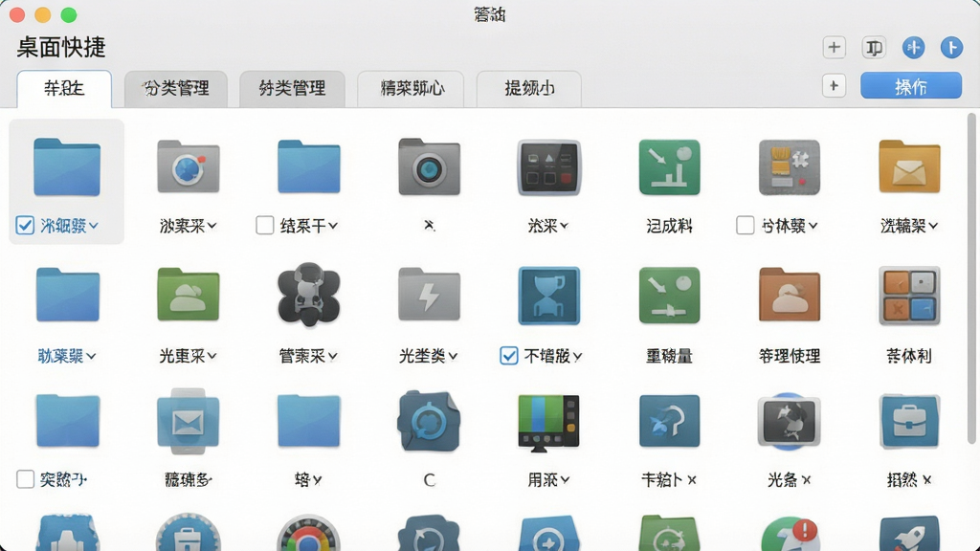This screenshot has height=551, width=980.
Task: Click the green arrow icon labeled 重檄量
Action: coord(669,296)
